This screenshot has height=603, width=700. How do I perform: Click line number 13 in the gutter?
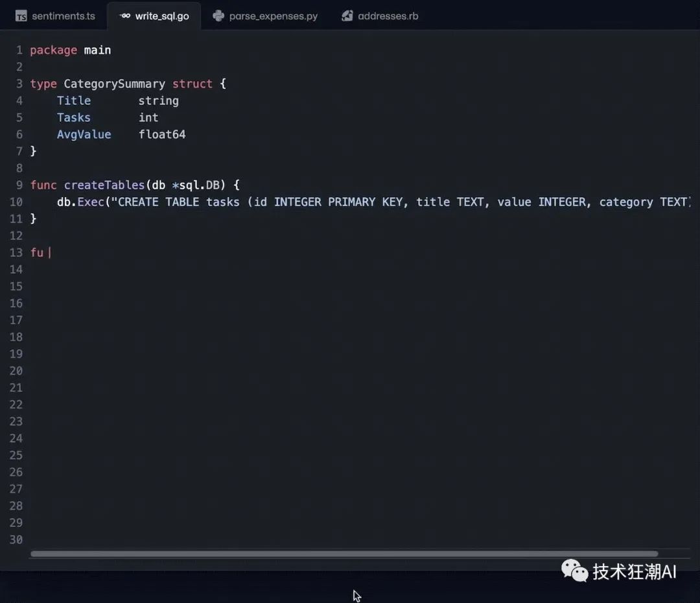point(16,253)
